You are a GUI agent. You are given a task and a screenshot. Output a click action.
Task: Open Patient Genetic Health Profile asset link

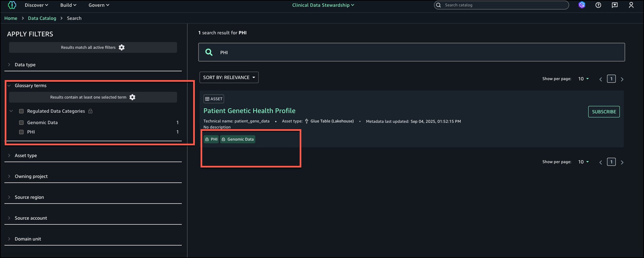click(x=249, y=111)
